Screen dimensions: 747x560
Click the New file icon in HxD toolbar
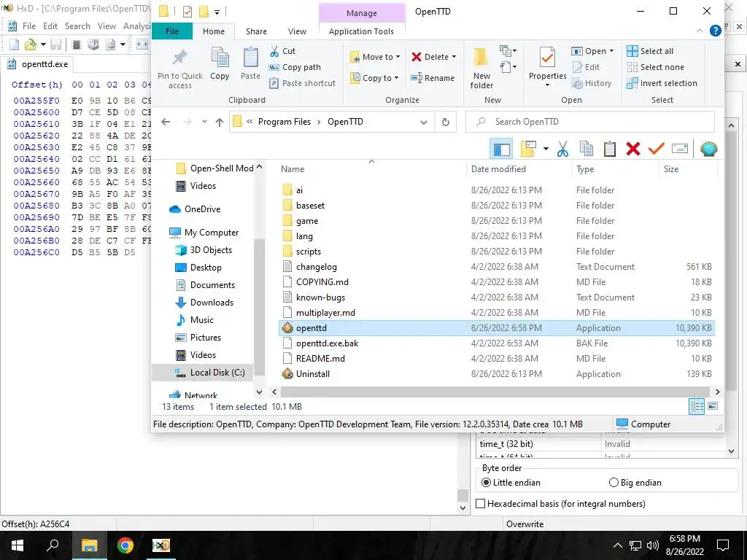click(15, 44)
